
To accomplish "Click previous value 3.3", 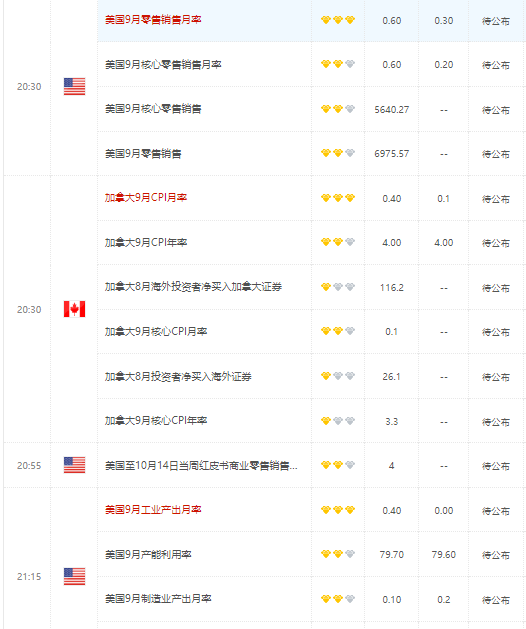I will click(x=392, y=422).
